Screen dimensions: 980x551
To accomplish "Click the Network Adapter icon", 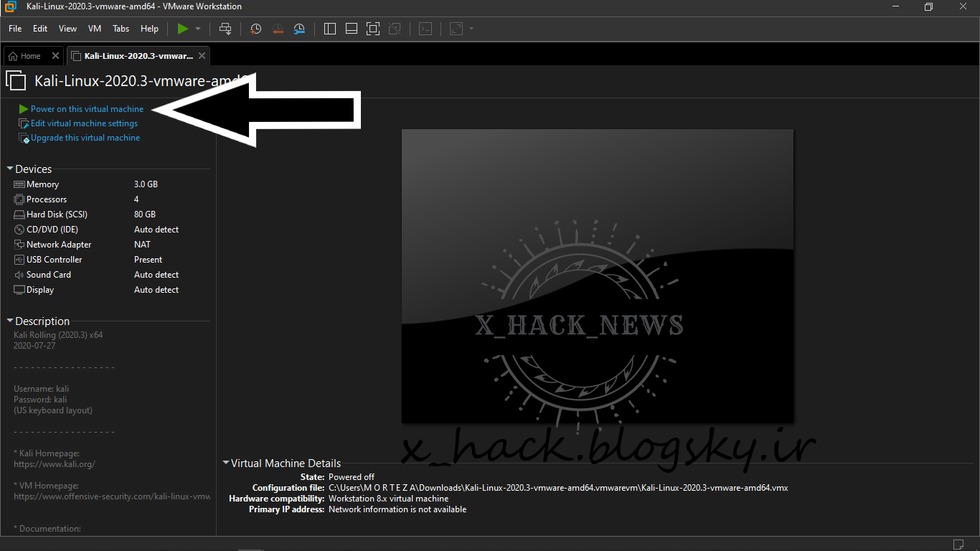I will point(19,245).
